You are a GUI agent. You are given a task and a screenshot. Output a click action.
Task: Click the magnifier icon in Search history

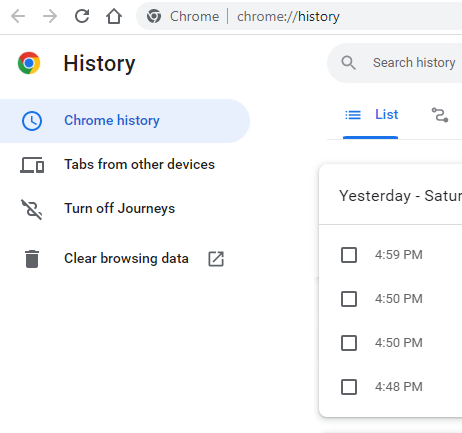(348, 63)
